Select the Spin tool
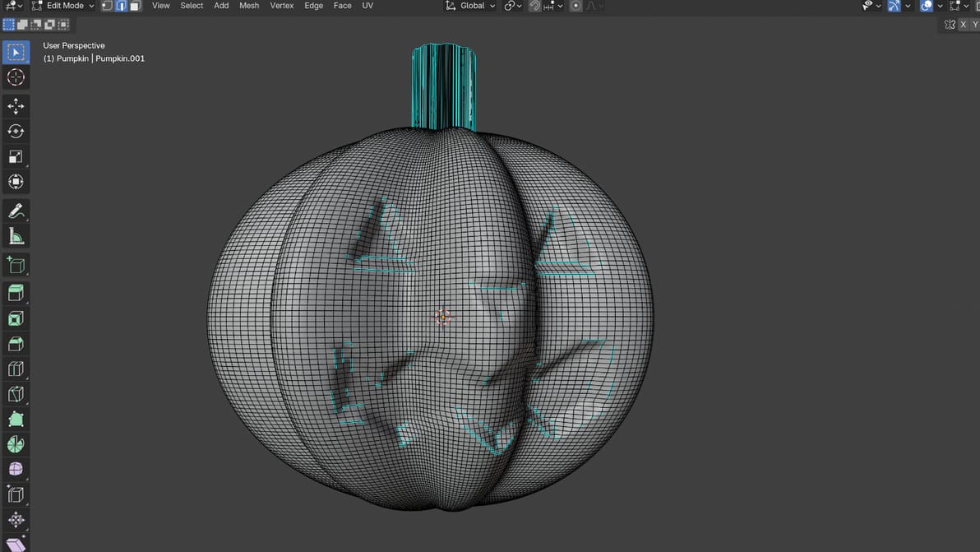980x552 pixels. pyautogui.click(x=16, y=444)
